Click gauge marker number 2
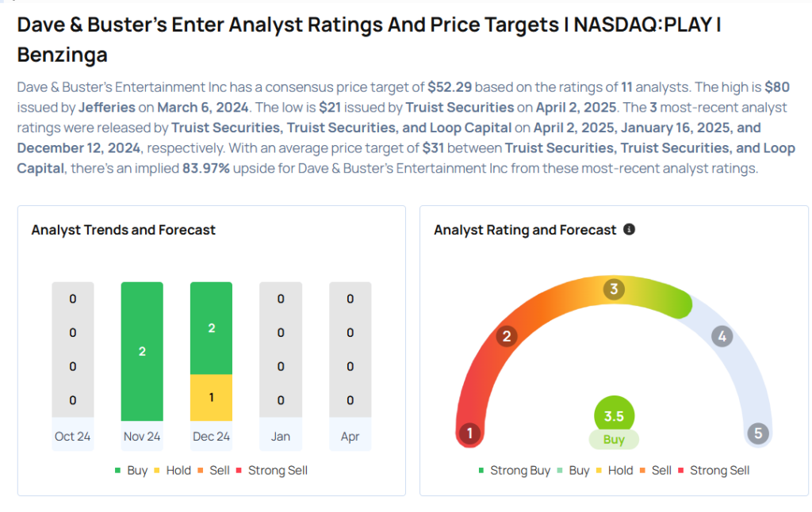Screen dimensions: 812x512 pyautogui.click(x=506, y=336)
